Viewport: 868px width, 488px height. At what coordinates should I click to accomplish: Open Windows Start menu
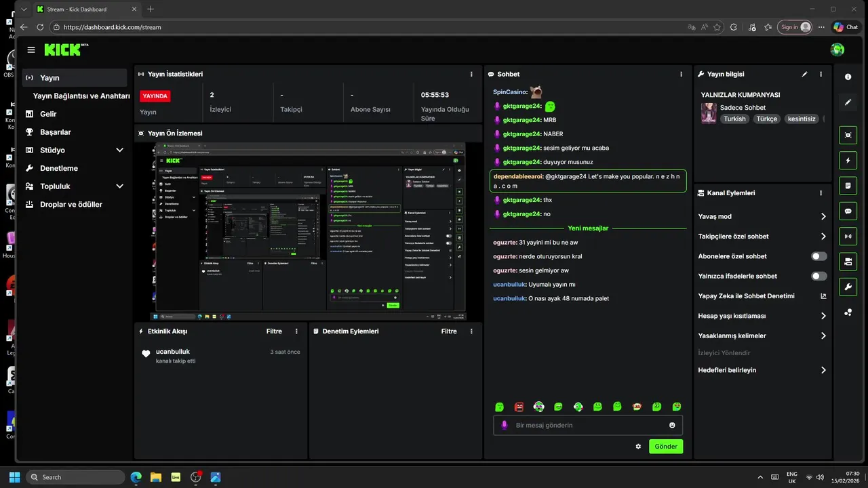coord(14,477)
